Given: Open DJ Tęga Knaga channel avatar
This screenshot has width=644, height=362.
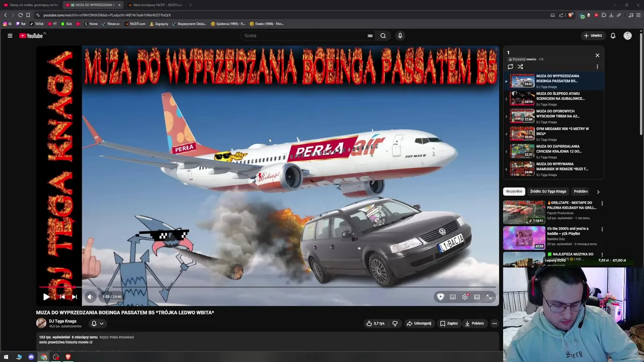Looking at the screenshot, I should pyautogui.click(x=41, y=323).
